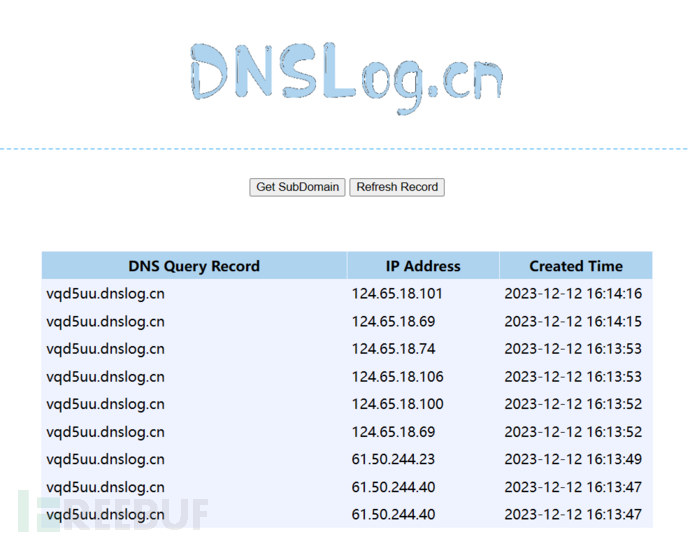Click the DNSLog.cn logo

[345, 77]
